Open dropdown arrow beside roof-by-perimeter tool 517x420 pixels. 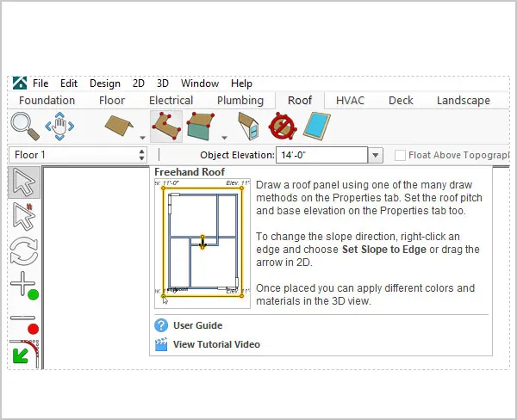click(x=224, y=138)
